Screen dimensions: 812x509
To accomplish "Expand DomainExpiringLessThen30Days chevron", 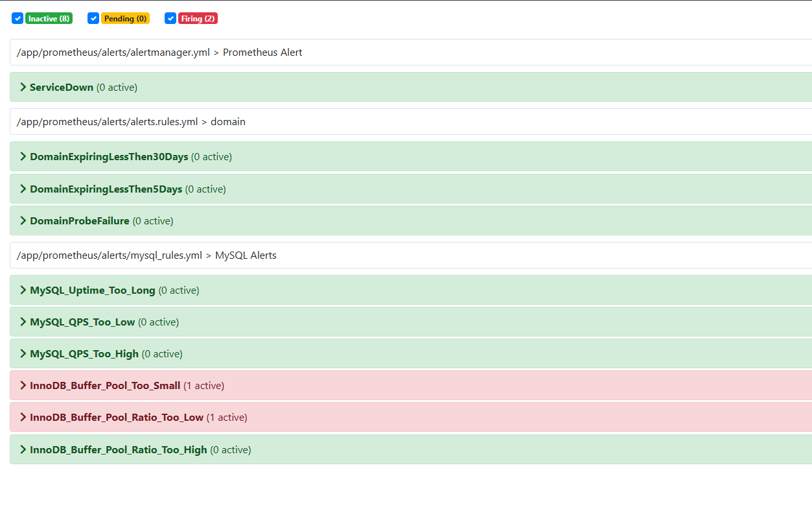I will pos(23,156).
